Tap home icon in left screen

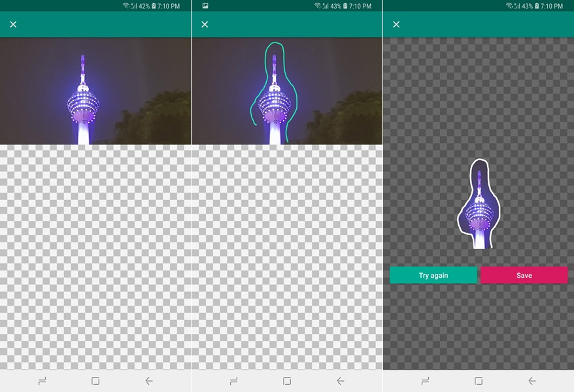(x=95, y=381)
